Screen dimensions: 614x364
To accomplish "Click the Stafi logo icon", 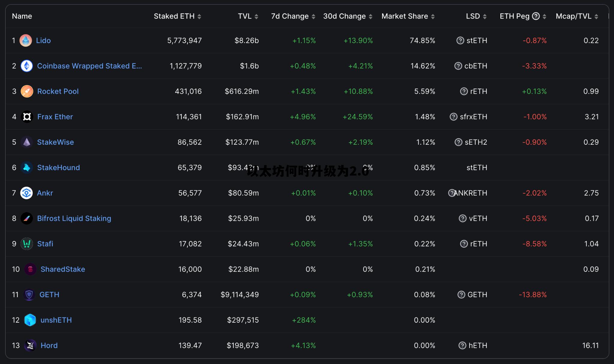I will point(27,244).
